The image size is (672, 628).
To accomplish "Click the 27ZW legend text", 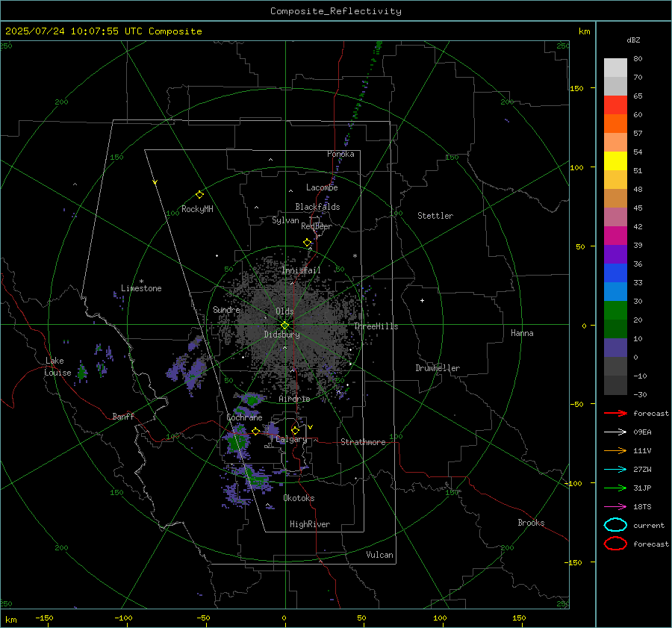I will click(642, 470).
